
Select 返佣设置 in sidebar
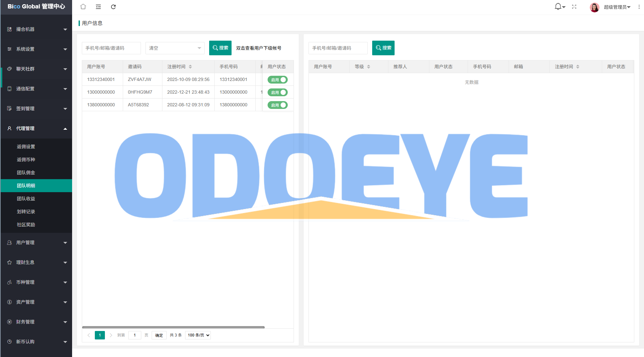point(26,147)
